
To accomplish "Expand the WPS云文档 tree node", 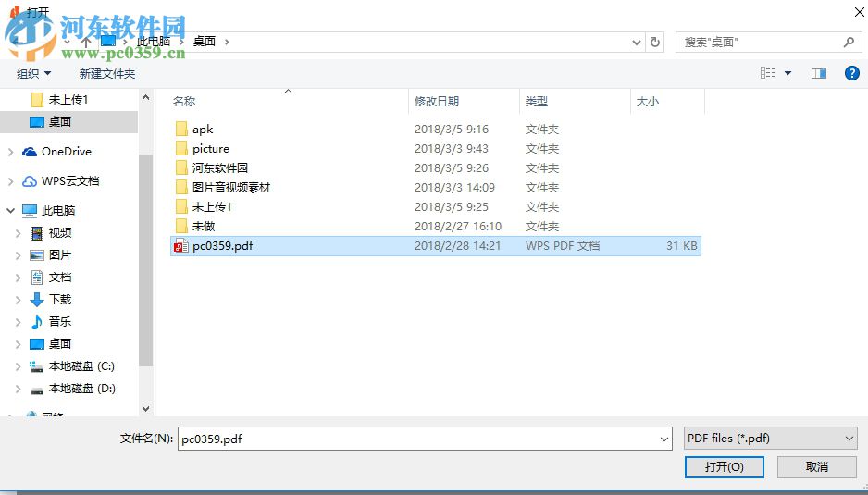I will pyautogui.click(x=10, y=181).
